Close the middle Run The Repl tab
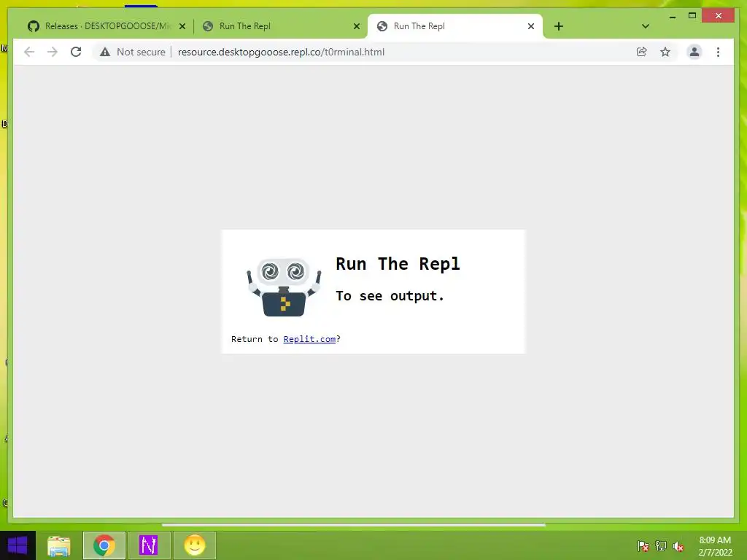747x560 pixels. click(x=356, y=26)
